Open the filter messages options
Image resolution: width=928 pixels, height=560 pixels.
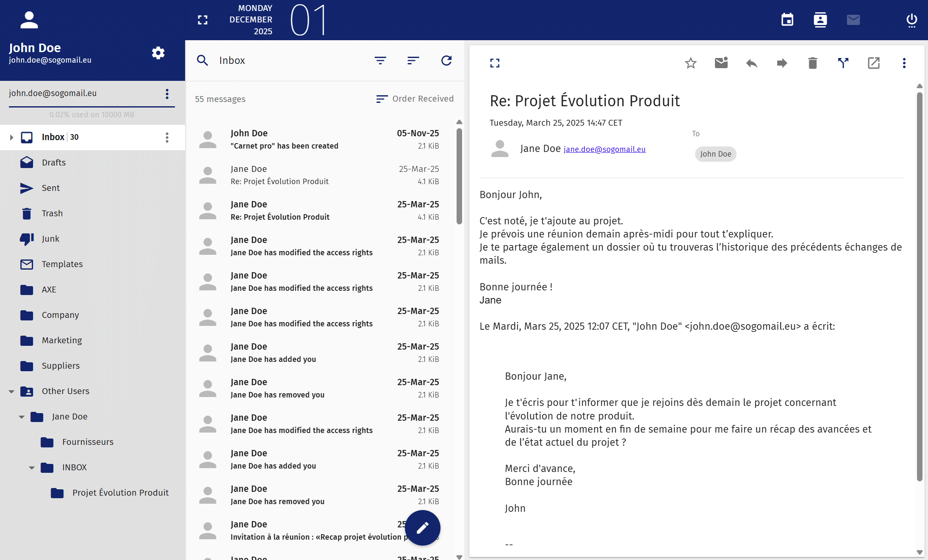pyautogui.click(x=380, y=61)
